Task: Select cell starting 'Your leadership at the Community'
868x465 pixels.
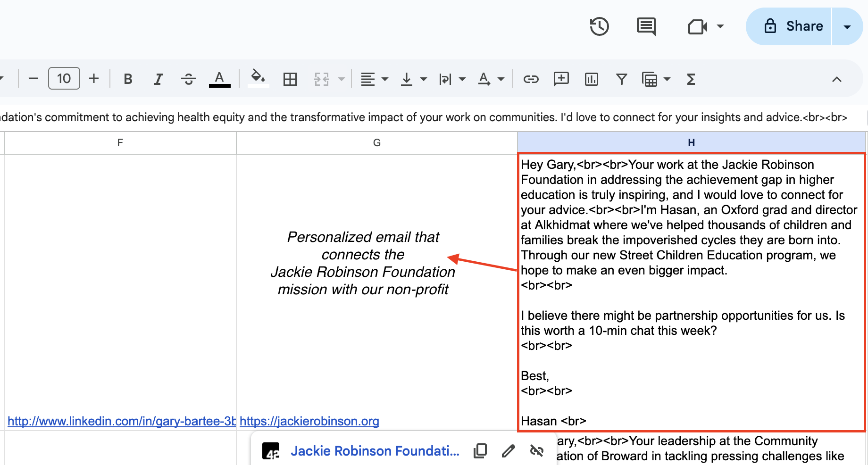Action: 711,448
